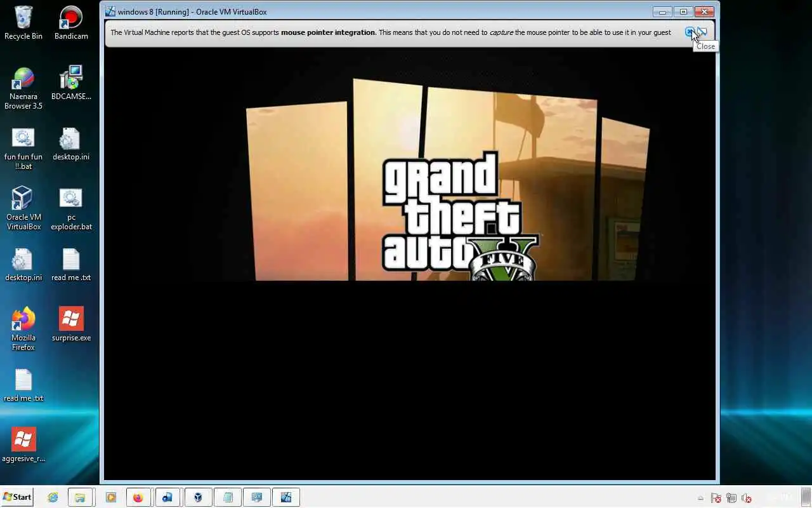Select the pc exploder.bat file
Viewport: 812px width, 508px height.
pos(71,209)
